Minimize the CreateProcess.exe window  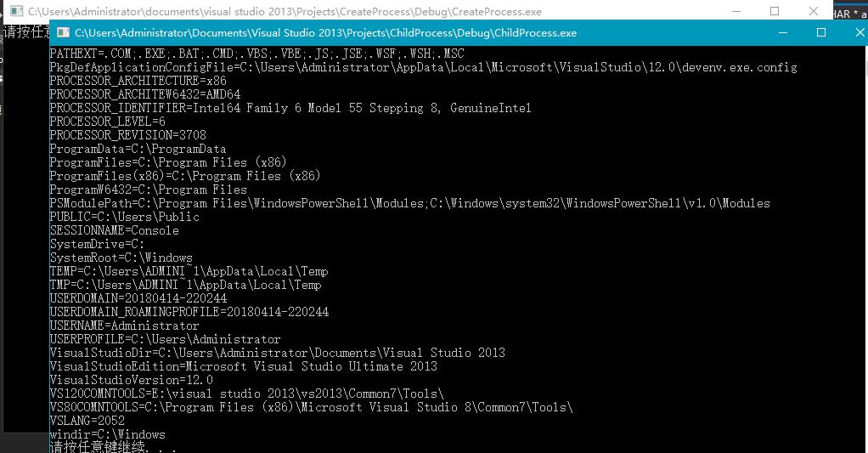[x=736, y=11]
